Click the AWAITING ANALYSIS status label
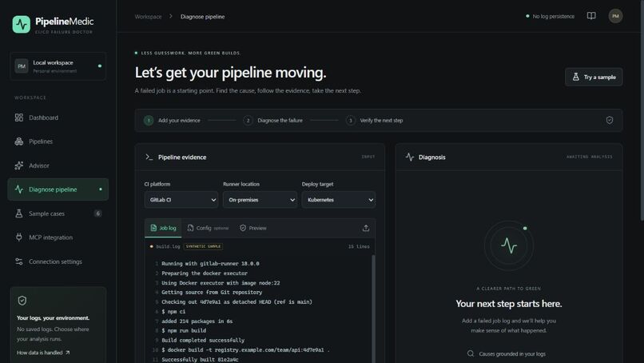The height and width of the screenshot is (363, 644). tap(590, 157)
